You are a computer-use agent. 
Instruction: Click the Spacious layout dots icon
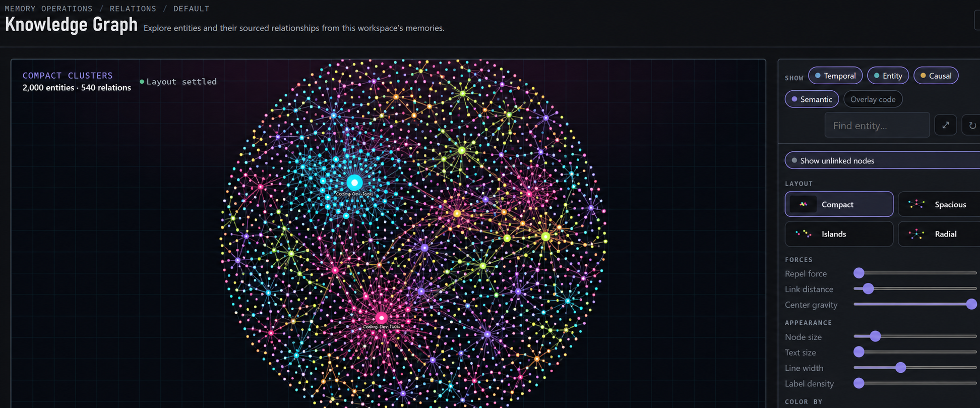pyautogui.click(x=916, y=204)
